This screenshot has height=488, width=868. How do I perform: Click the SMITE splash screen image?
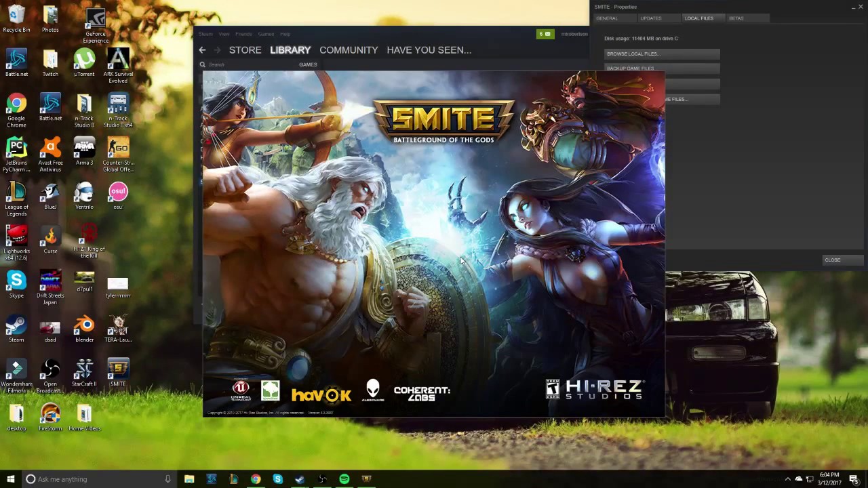pos(434,244)
